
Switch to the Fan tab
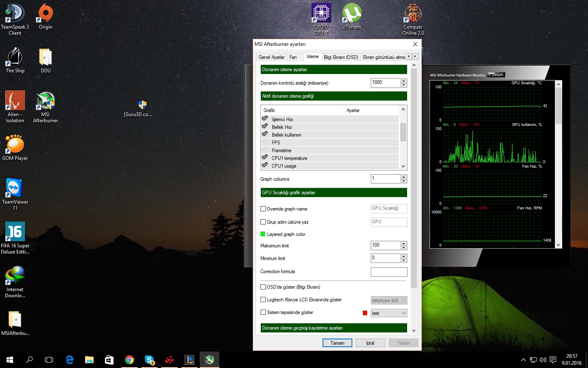[293, 57]
